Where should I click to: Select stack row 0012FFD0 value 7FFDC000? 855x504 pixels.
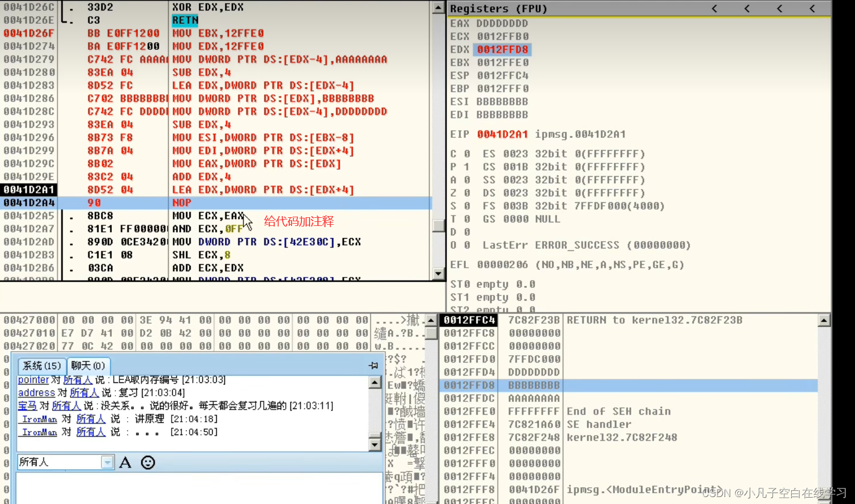[x=534, y=359]
